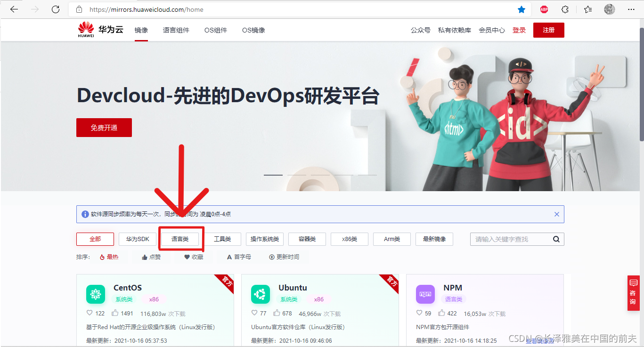Click the thumbs-up icon on CentOS card
This screenshot has height=347, width=644.
(x=115, y=313)
